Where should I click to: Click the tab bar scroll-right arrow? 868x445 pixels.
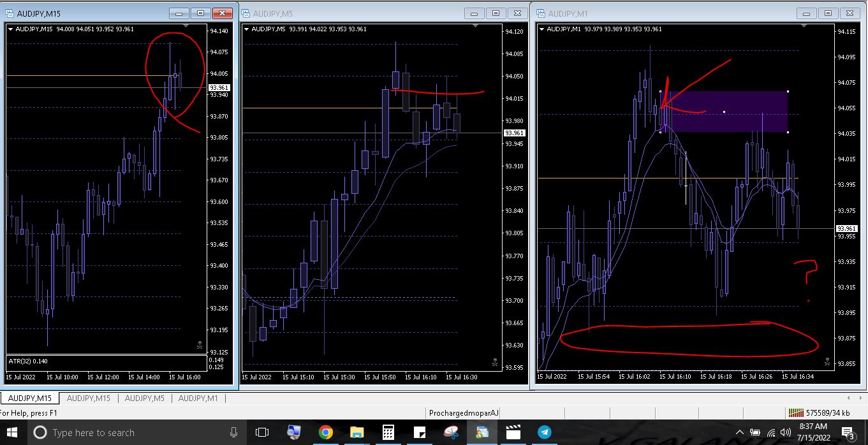860,398
